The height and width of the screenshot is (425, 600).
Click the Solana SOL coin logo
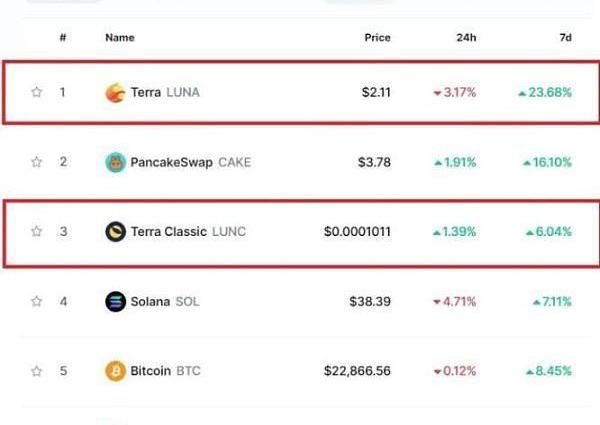[116, 301]
